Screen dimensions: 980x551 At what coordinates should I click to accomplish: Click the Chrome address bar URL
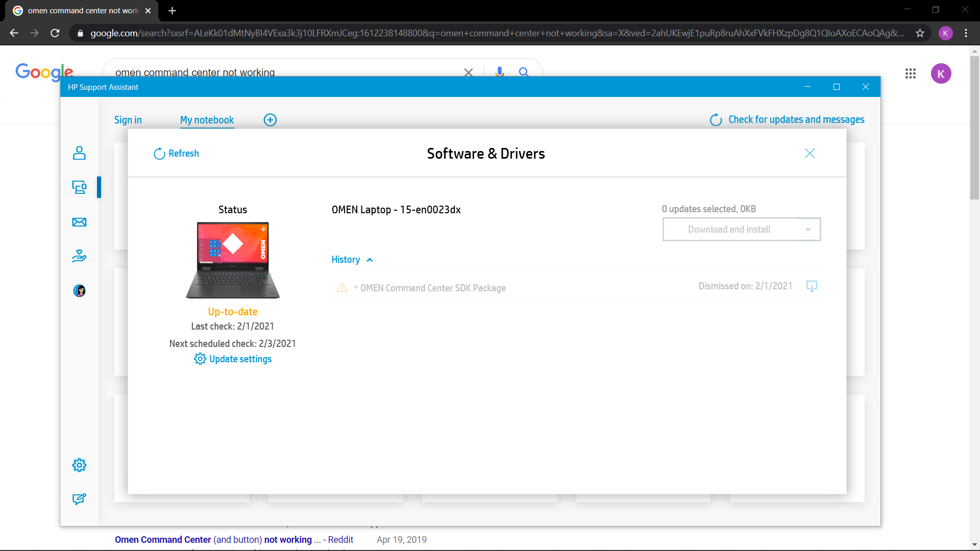point(497,33)
